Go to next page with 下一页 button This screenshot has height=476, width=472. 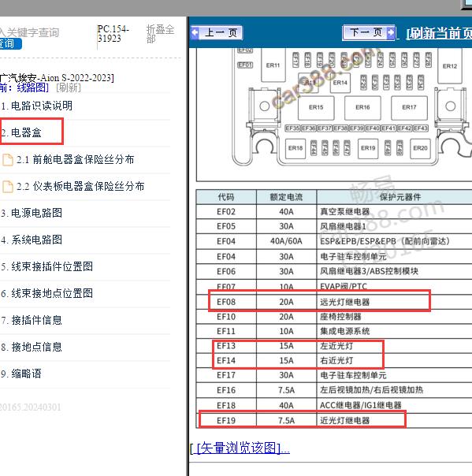[x=369, y=32]
